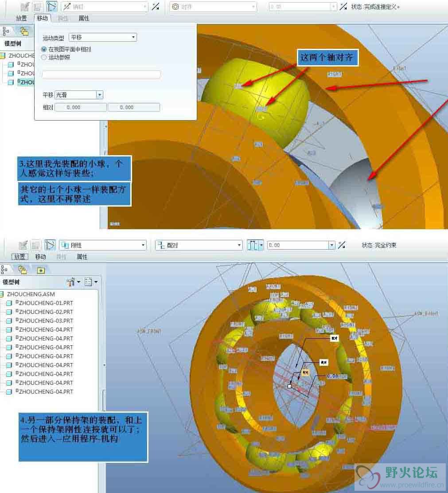The width and height of the screenshot is (448, 493).
Task: Switch to the active 移动 tab above 运动类型
Action: [43, 18]
